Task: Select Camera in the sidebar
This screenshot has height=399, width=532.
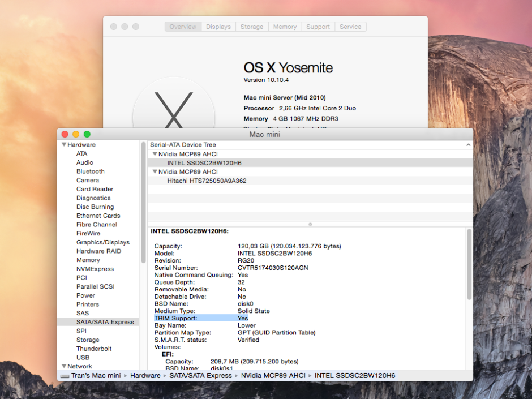Action: pos(88,180)
